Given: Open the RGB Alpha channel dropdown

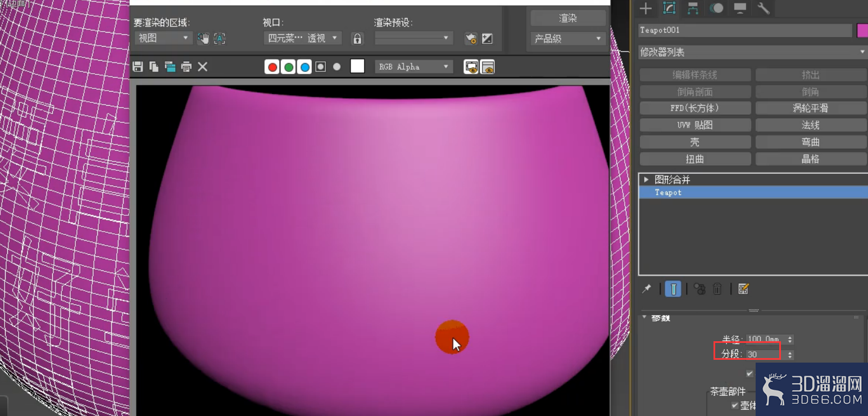Looking at the screenshot, I should click(414, 67).
